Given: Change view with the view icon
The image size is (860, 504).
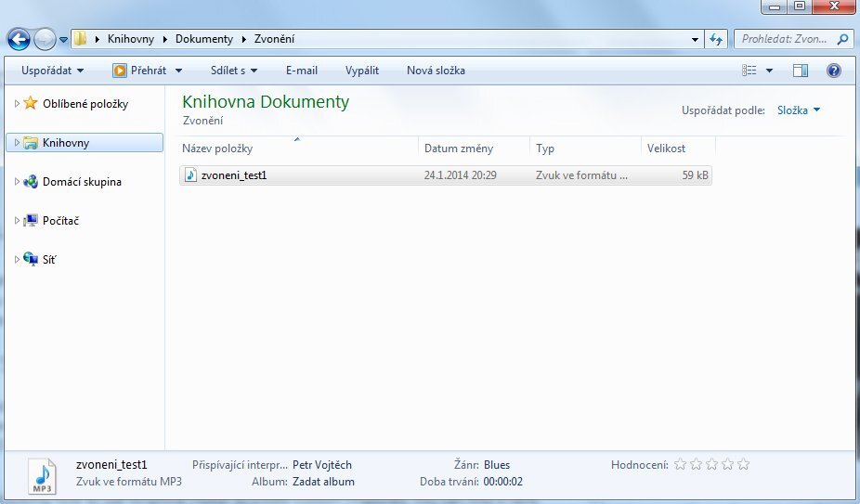Looking at the screenshot, I should [749, 71].
